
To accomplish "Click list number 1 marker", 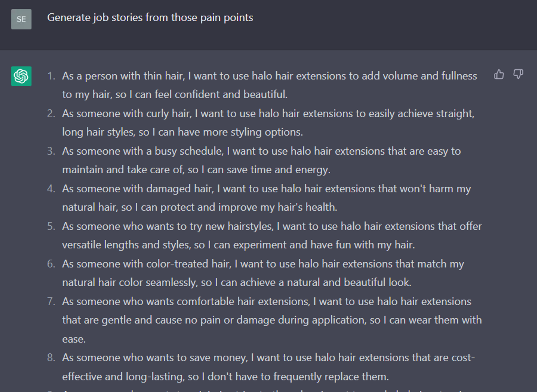I will tap(51, 76).
